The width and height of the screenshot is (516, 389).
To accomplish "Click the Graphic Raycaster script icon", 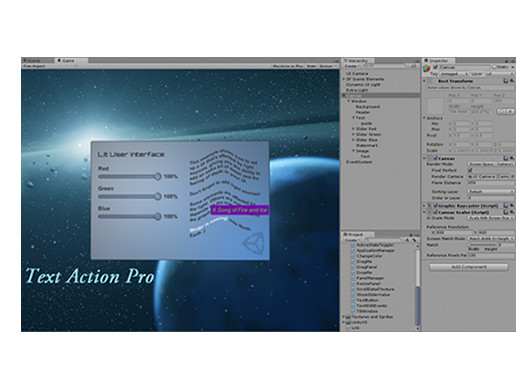I will [430, 206].
